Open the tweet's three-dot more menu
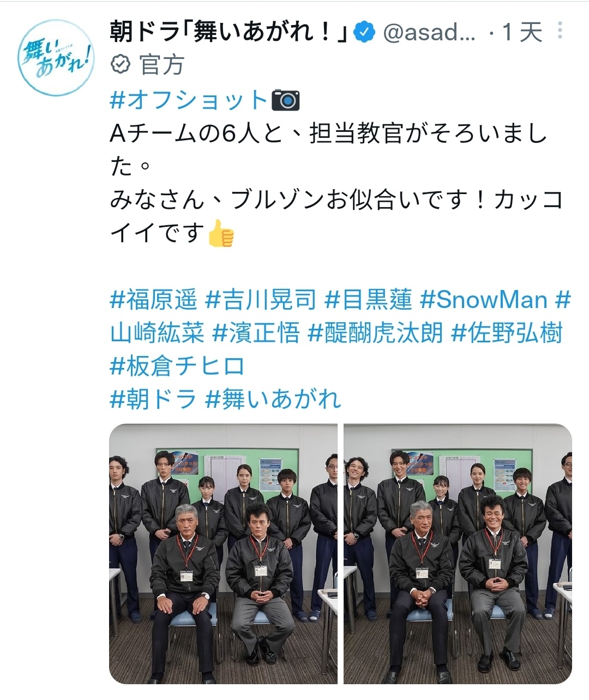This screenshot has width=589, height=700. pyautogui.click(x=560, y=31)
